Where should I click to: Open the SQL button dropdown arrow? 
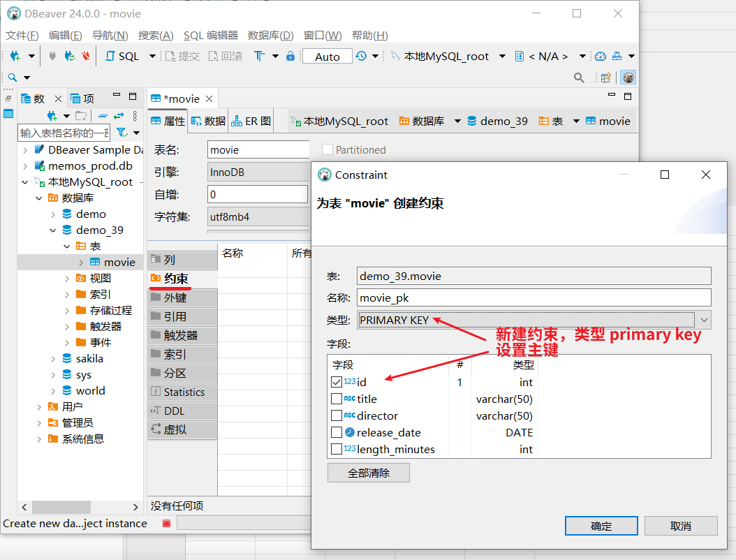point(152,57)
